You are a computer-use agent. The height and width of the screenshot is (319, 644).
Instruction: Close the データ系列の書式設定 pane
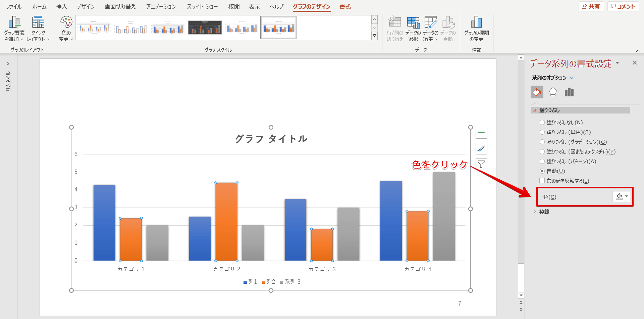[x=634, y=63]
